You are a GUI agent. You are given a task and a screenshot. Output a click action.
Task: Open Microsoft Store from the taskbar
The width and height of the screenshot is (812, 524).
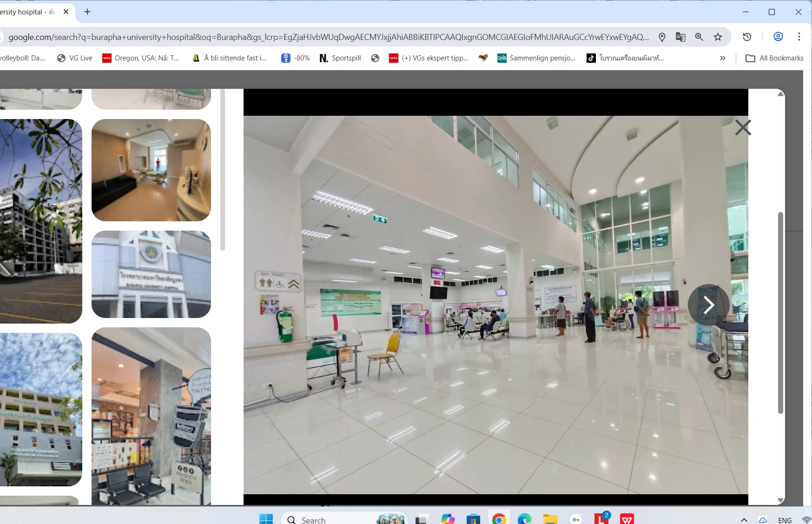pyautogui.click(x=473, y=519)
